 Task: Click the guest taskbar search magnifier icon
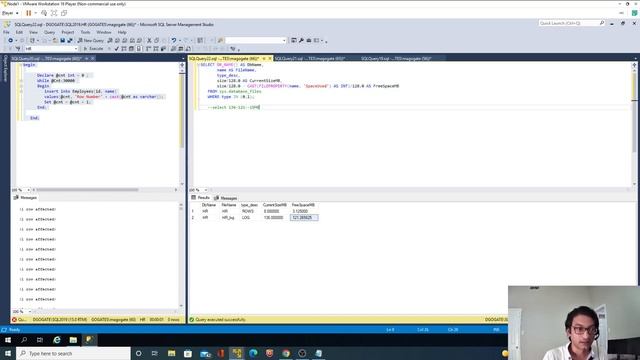[24, 340]
